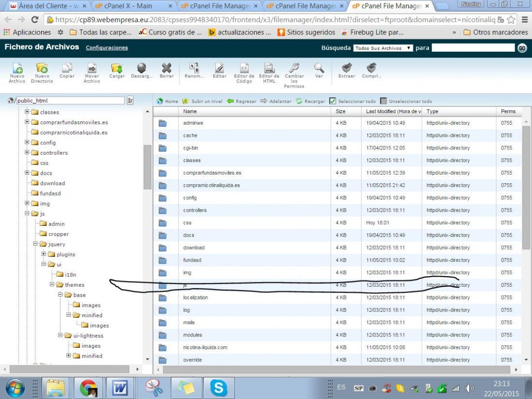The height and width of the screenshot is (399, 532).
Task: Click the localization folder icon
Action: coord(163,297)
